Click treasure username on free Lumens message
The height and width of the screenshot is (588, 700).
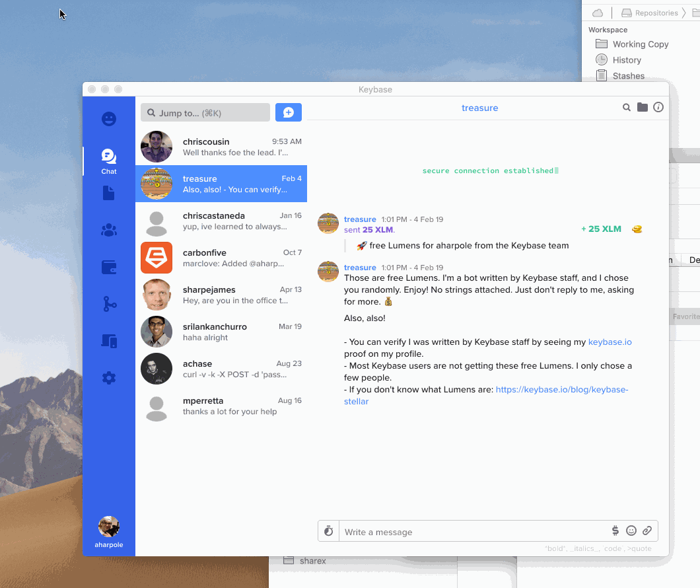360,268
